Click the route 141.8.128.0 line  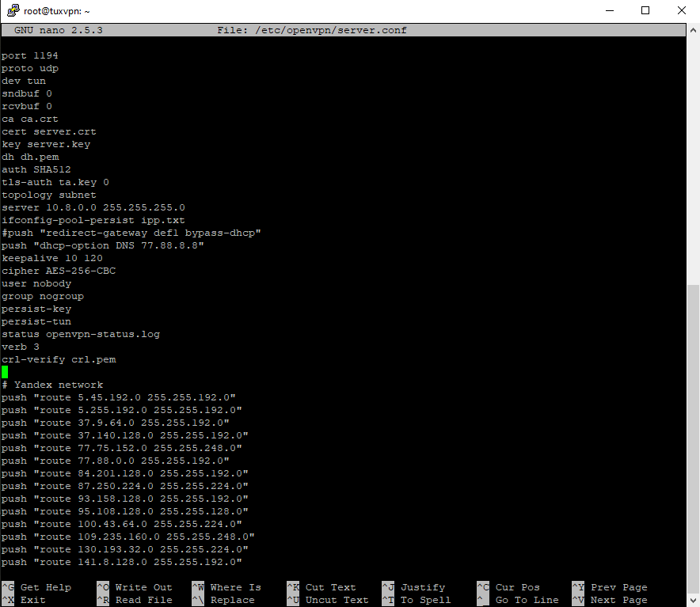point(121,562)
